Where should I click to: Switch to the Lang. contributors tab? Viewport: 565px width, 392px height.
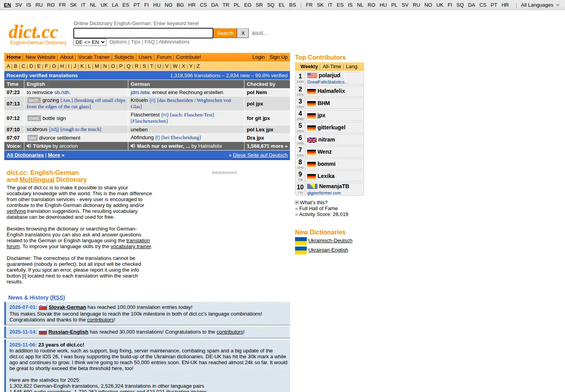pyautogui.click(x=352, y=67)
